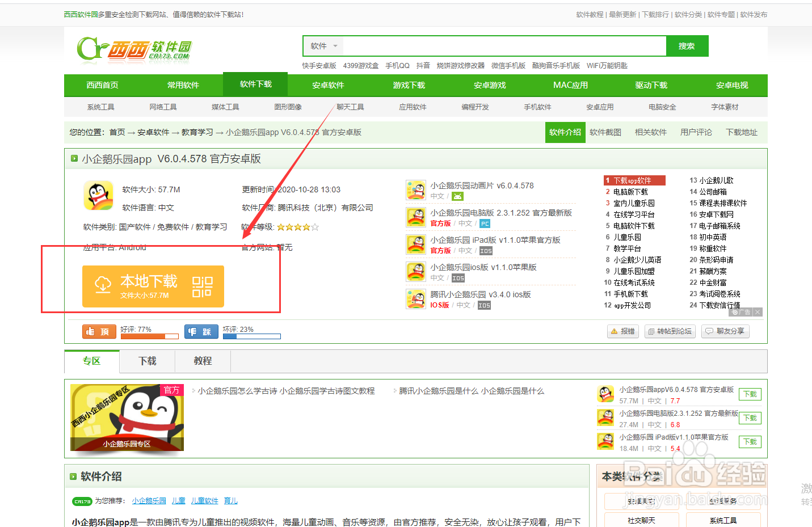
Task: Focus the search input field
Action: (504, 46)
